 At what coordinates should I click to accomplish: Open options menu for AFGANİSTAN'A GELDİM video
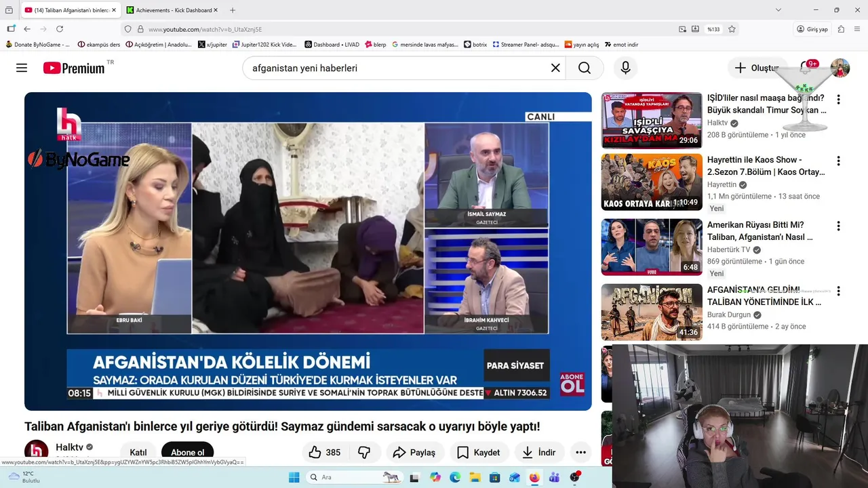(838, 291)
